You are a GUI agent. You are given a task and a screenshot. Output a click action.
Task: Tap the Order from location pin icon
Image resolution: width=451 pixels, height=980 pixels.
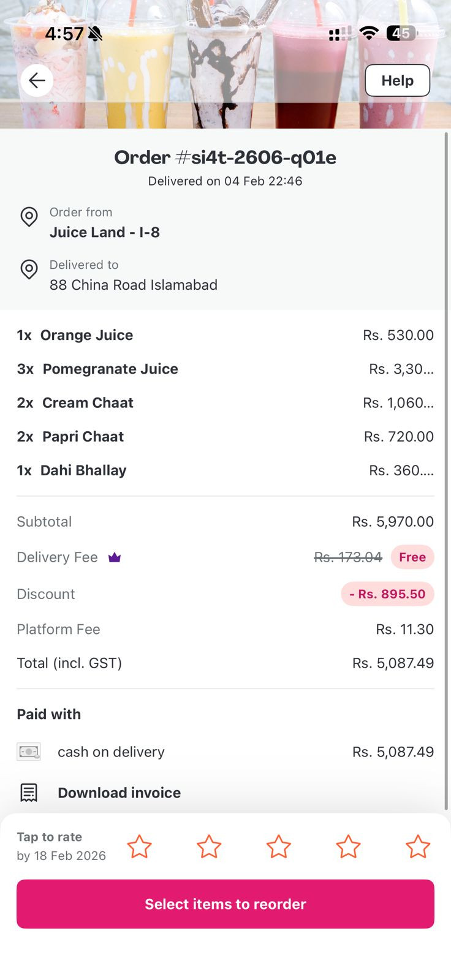(x=29, y=217)
